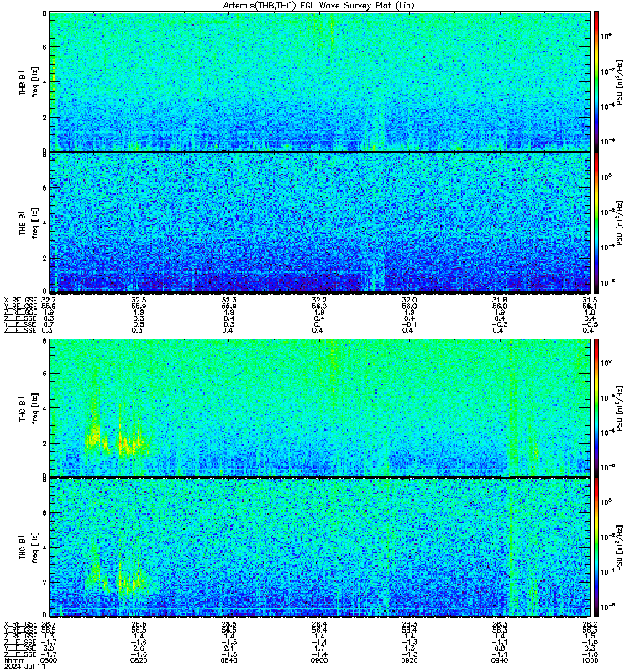
Task: Click the THB X position value '32.0'
Action: 409,300
